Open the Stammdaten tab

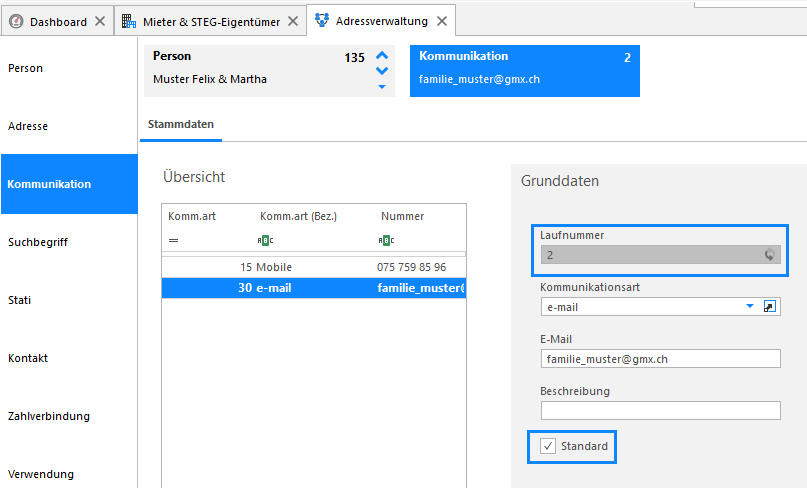[x=181, y=124]
